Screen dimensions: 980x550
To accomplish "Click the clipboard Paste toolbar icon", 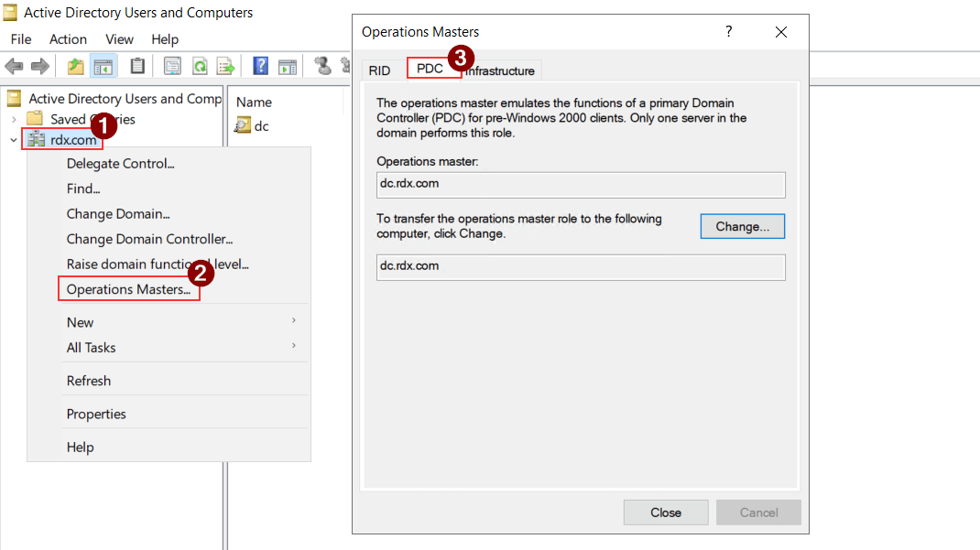I will pos(137,66).
